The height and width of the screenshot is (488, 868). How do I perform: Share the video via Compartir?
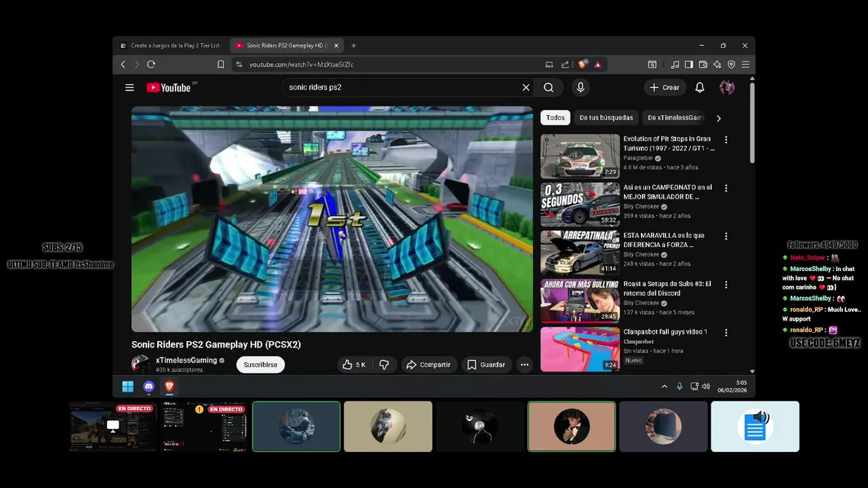(x=428, y=365)
